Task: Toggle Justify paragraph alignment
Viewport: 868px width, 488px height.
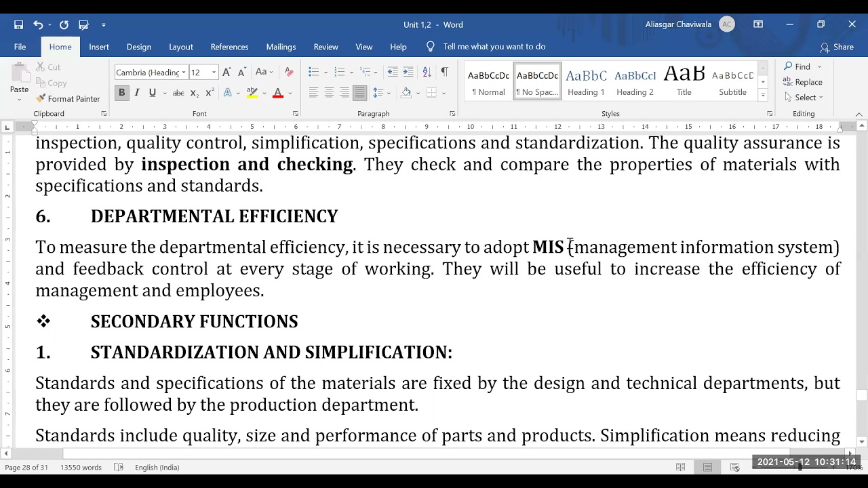Action: click(360, 93)
